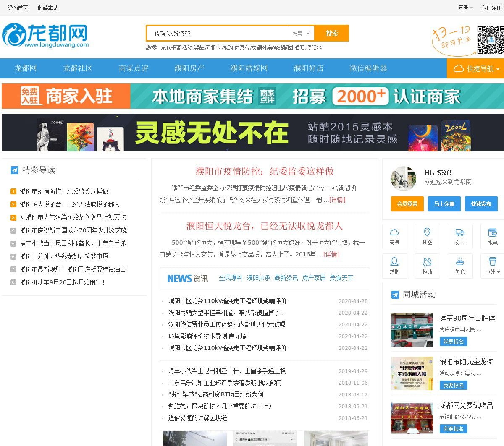
Task: Click 收藏本站 link in top bar
Action: click(x=48, y=8)
